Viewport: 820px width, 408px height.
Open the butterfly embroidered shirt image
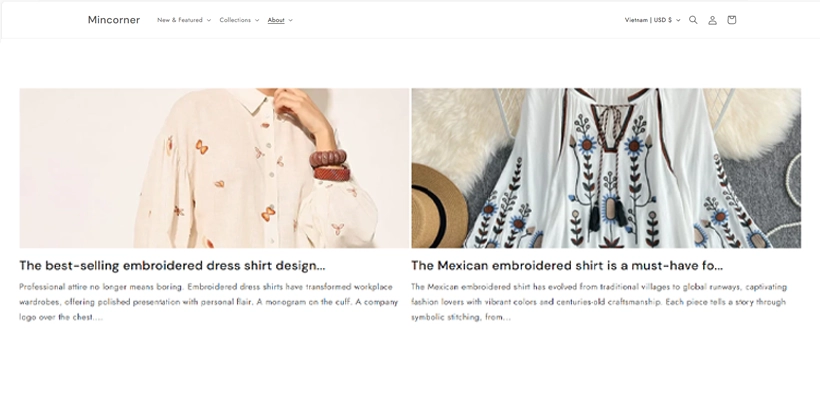(x=214, y=167)
